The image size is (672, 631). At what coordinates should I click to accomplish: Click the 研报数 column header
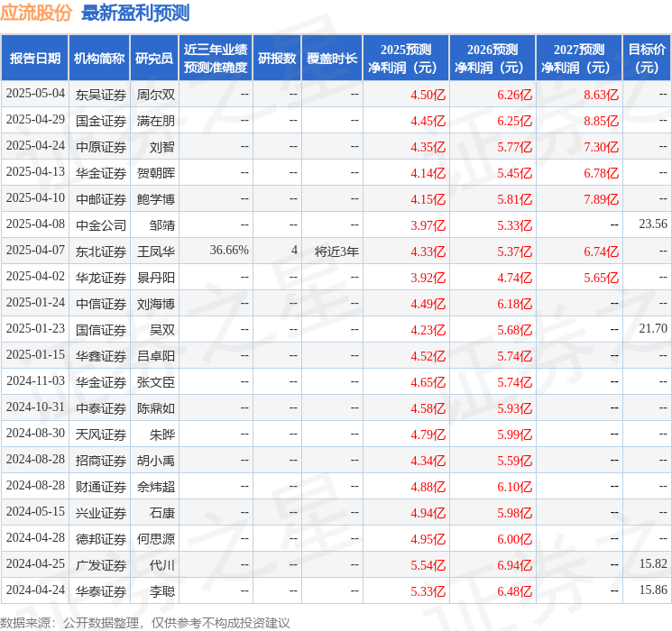click(x=277, y=58)
